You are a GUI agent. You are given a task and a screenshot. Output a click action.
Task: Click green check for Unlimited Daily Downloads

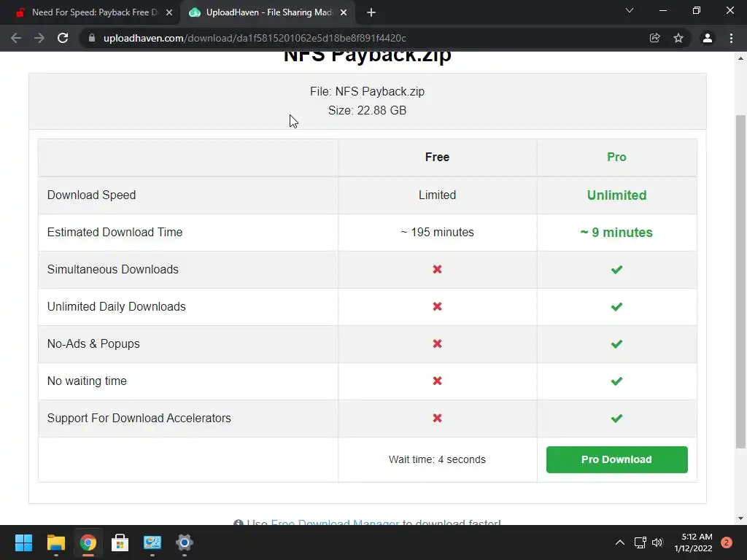click(x=616, y=307)
